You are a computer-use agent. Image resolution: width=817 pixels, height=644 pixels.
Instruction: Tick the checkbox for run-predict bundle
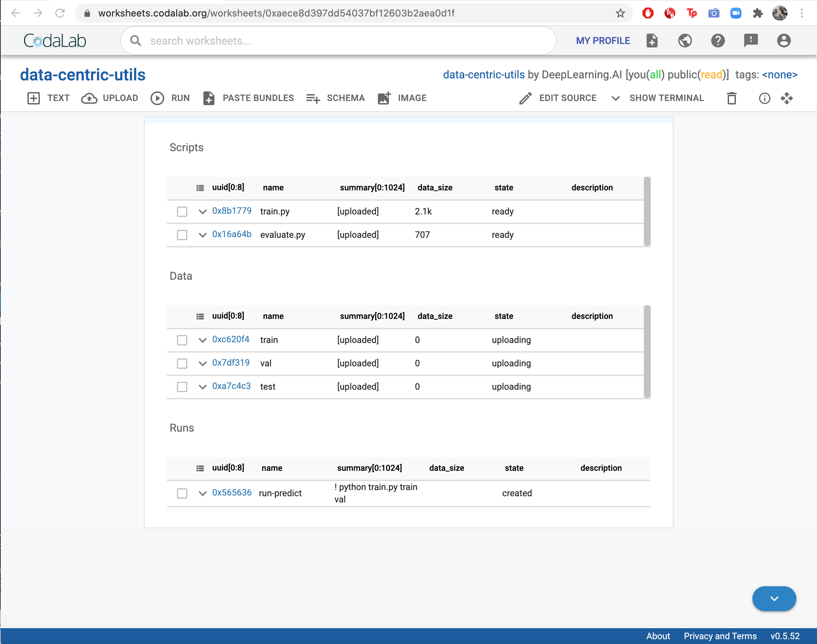[182, 493]
